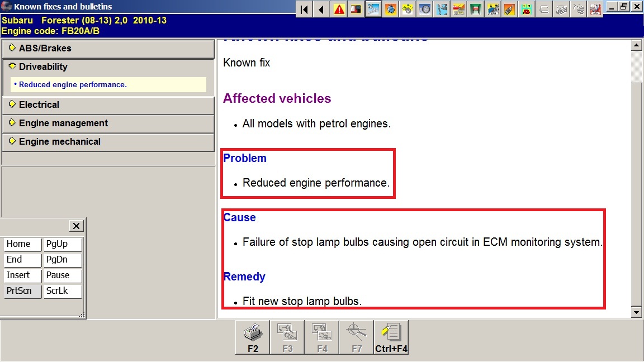Image resolution: width=644 pixels, height=362 pixels.
Task: Close the on-screen keypad panel
Action: [x=77, y=226]
